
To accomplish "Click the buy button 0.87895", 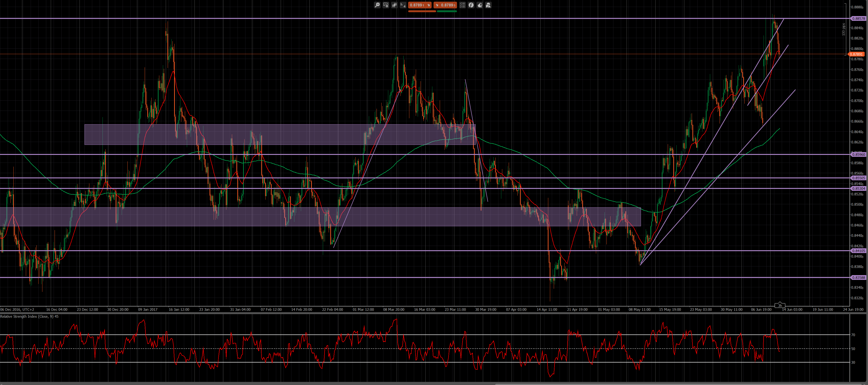I will 445,5.
